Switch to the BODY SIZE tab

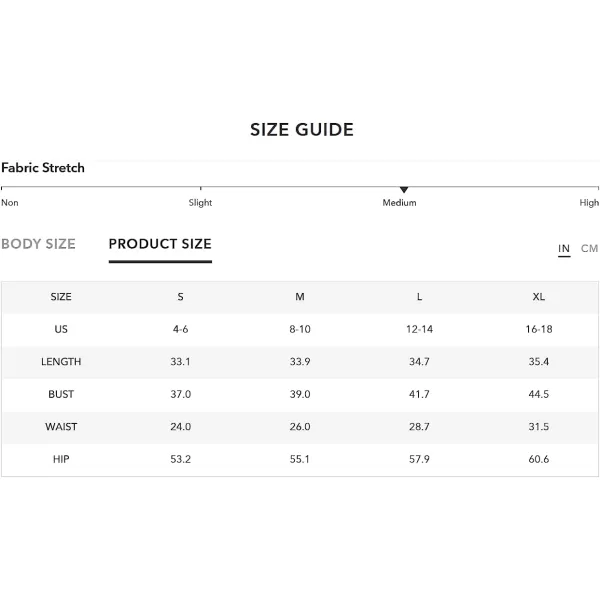tap(38, 244)
